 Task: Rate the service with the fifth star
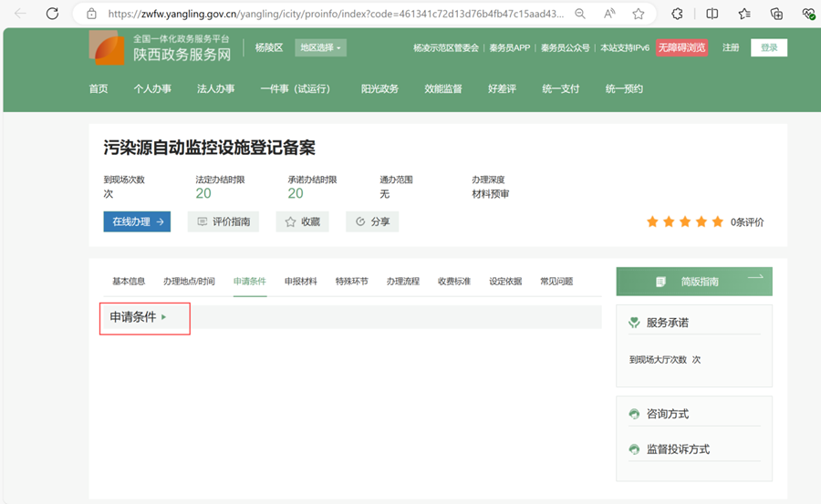coord(717,221)
